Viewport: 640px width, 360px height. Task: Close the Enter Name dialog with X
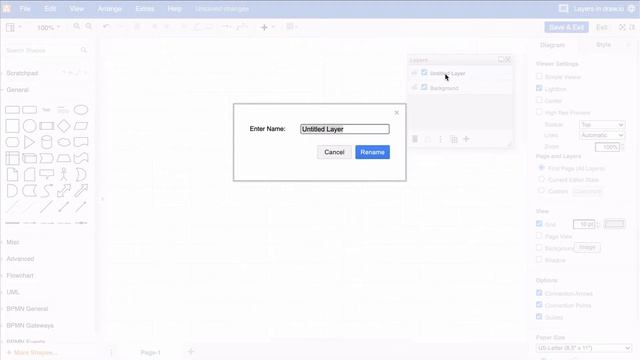click(397, 113)
